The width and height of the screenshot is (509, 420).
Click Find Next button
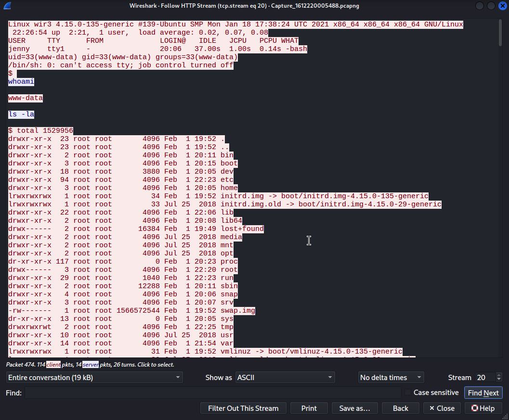pyautogui.click(x=483, y=393)
